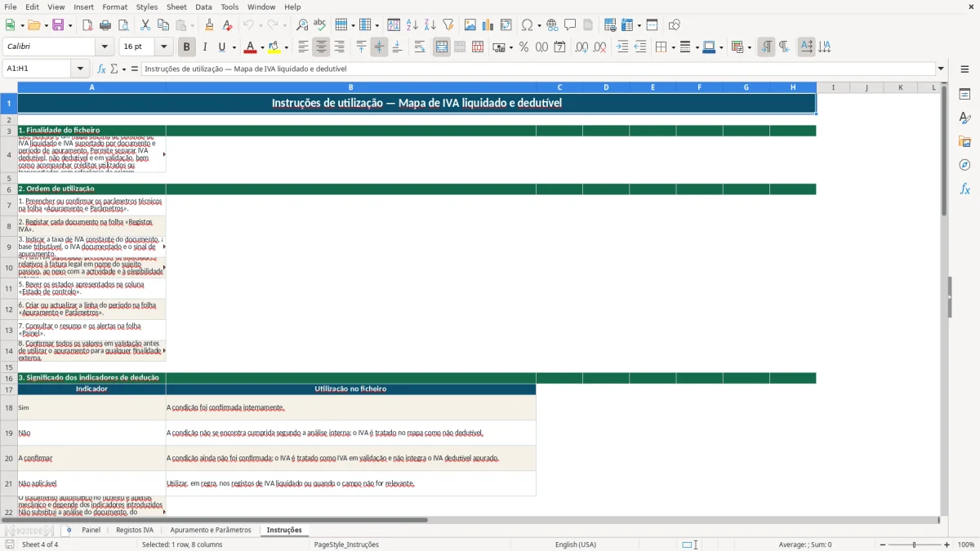Cut the selection with the scissors icon
The image size is (980, 551).
[x=145, y=25]
